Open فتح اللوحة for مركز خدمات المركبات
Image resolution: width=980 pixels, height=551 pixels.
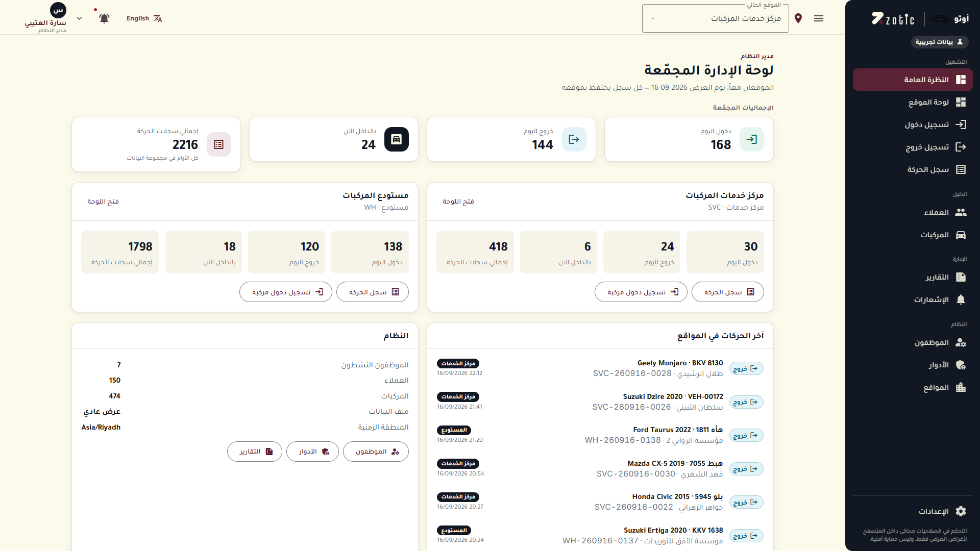coord(458,202)
